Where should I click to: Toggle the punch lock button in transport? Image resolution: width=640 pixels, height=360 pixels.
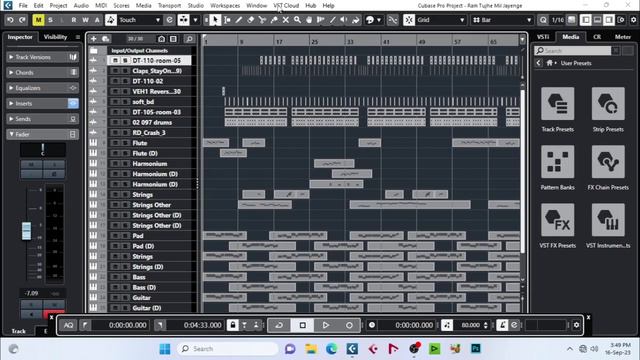click(x=233, y=325)
